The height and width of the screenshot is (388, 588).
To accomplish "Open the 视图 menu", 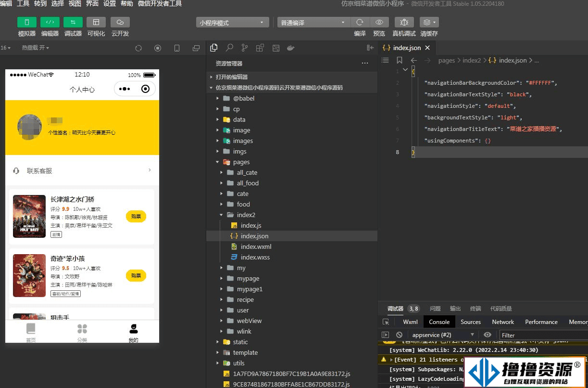I will 75,4.
